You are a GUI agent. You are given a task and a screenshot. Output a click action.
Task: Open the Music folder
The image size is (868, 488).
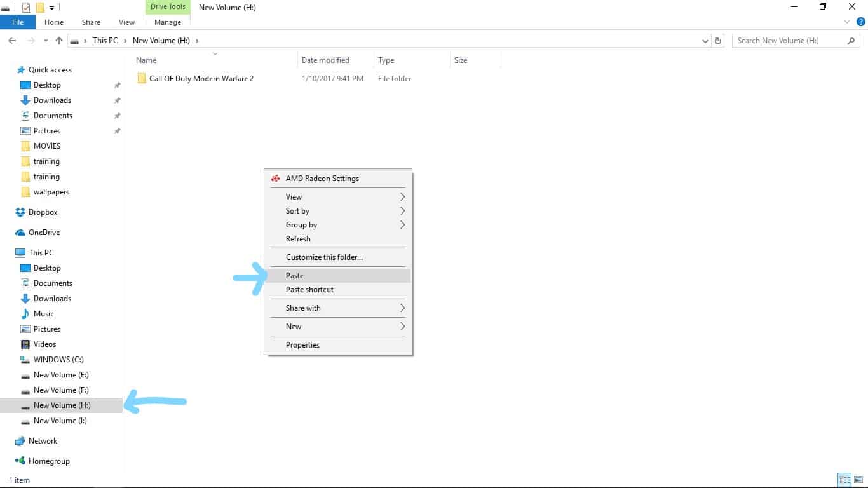pyautogui.click(x=44, y=314)
